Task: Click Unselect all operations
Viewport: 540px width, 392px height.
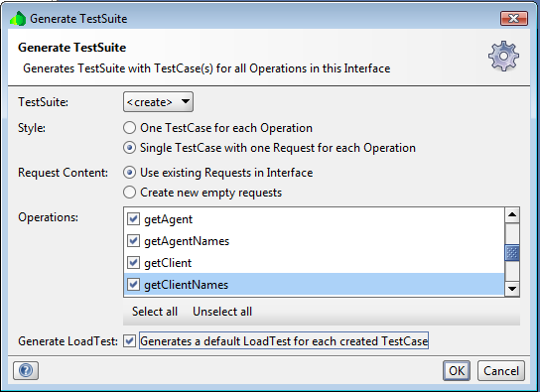Action: 222,312
